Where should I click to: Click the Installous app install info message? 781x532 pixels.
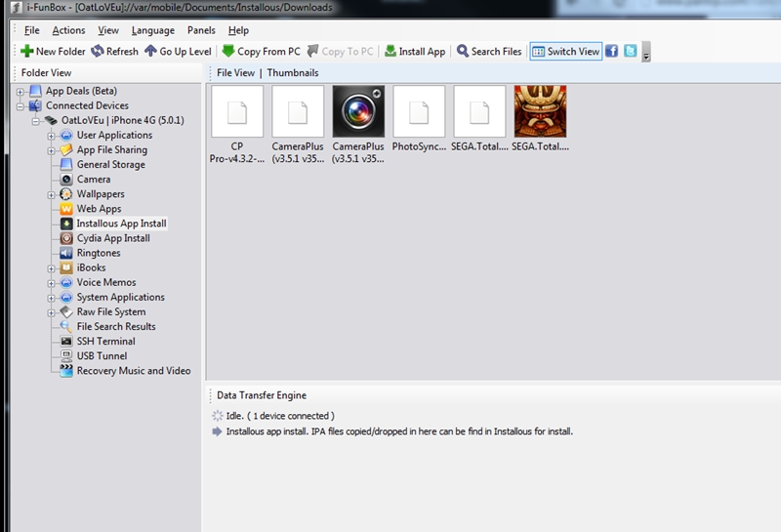399,431
